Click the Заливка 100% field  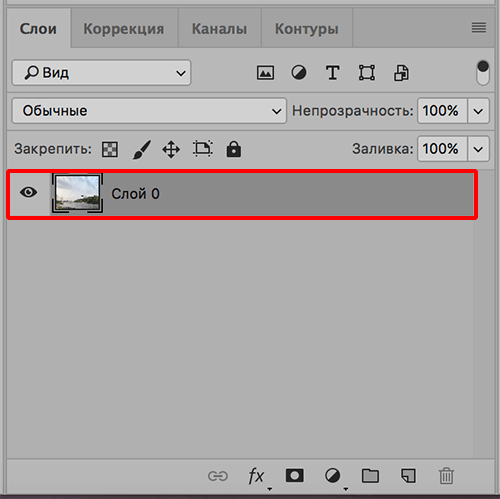(x=442, y=149)
